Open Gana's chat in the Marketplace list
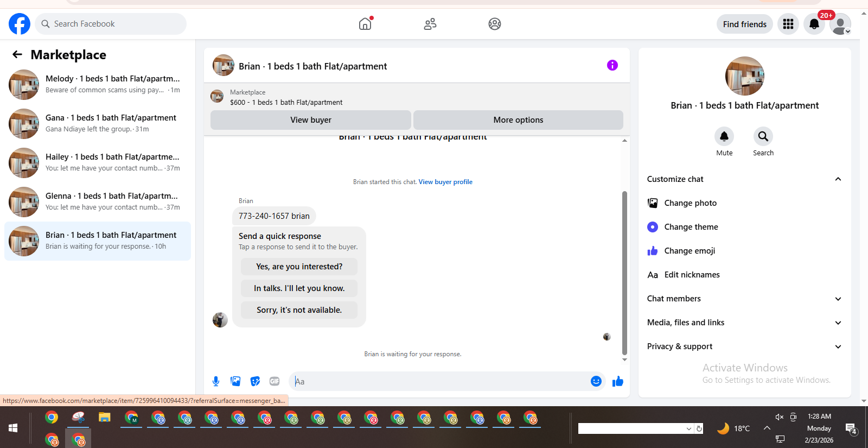Image resolution: width=868 pixels, height=448 pixels. click(98, 124)
